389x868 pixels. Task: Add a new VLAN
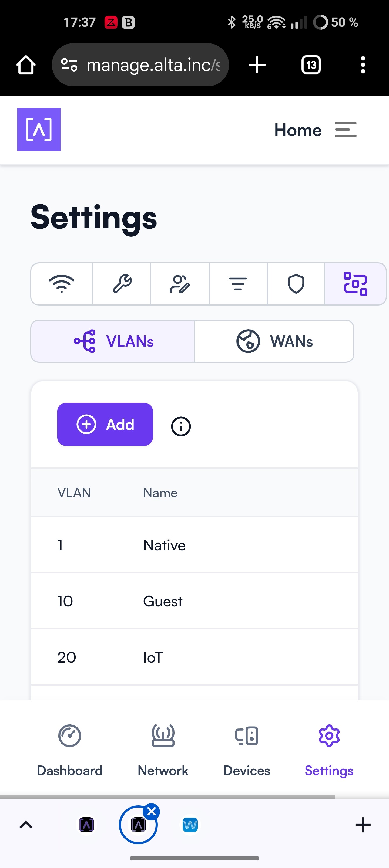[105, 424]
